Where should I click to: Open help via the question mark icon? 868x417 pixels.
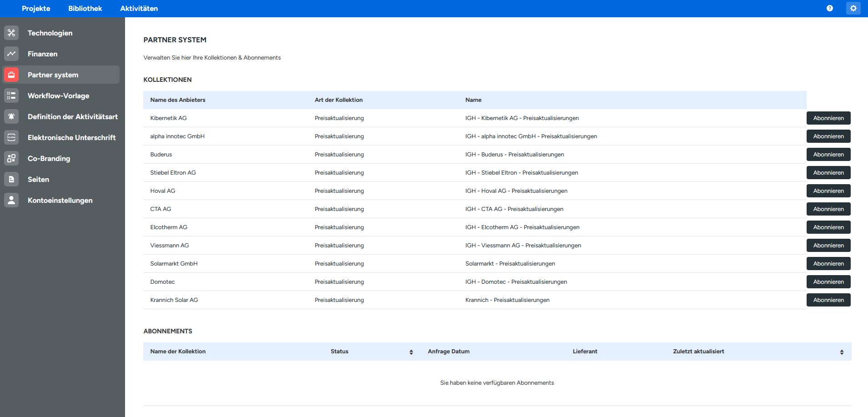coord(830,8)
